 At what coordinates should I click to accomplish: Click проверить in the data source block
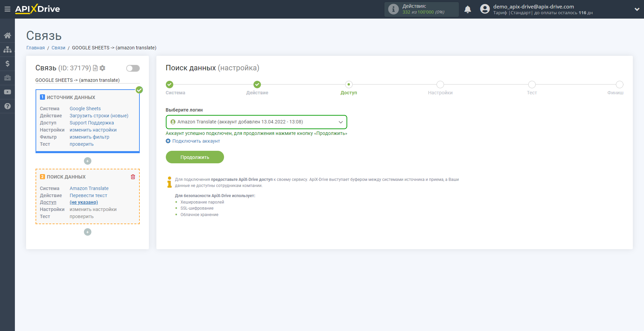click(82, 144)
